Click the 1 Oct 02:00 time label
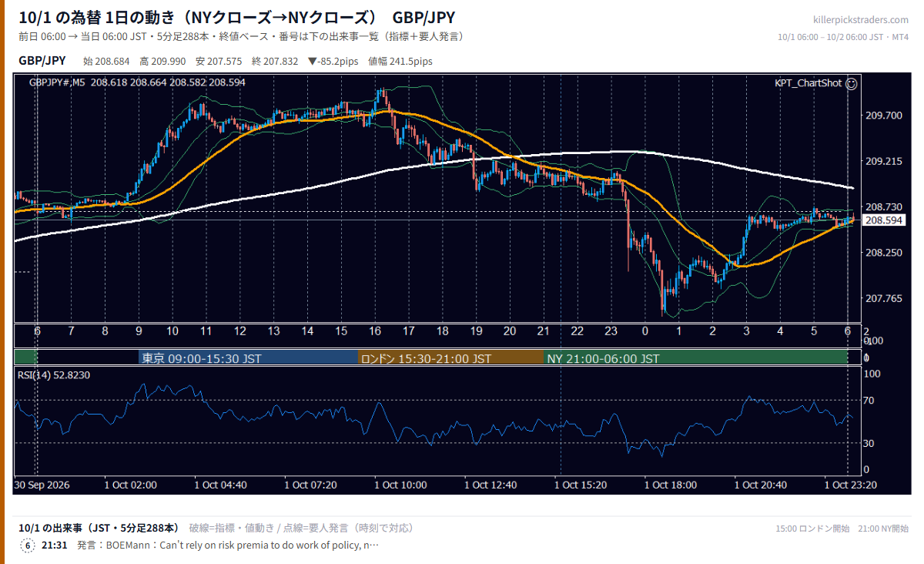The height and width of the screenshot is (564, 924). coord(131,485)
